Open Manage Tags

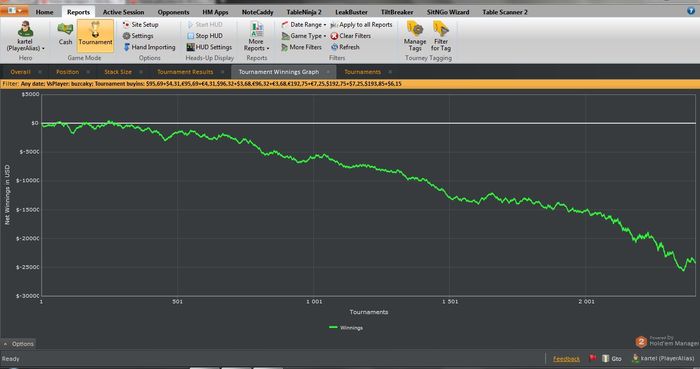(x=415, y=29)
